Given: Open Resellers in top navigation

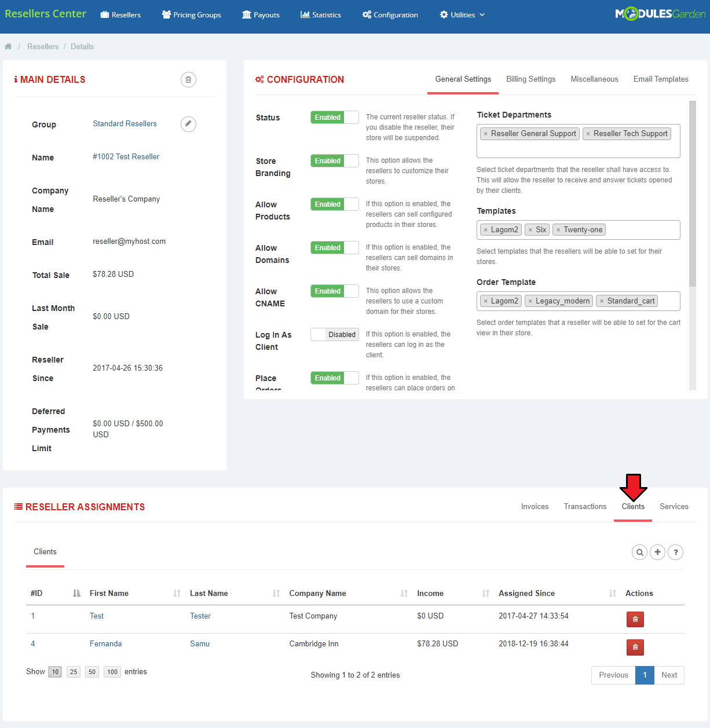Looking at the screenshot, I should click(120, 15).
